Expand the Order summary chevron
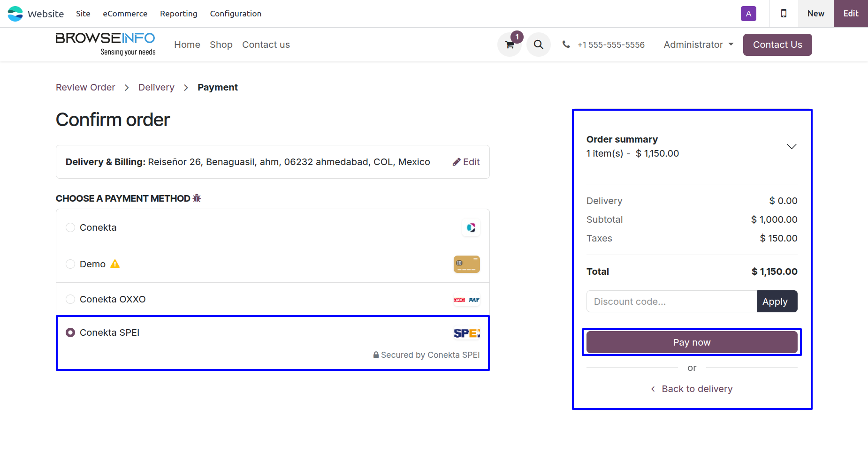Viewport: 868px width, 453px height. click(792, 146)
